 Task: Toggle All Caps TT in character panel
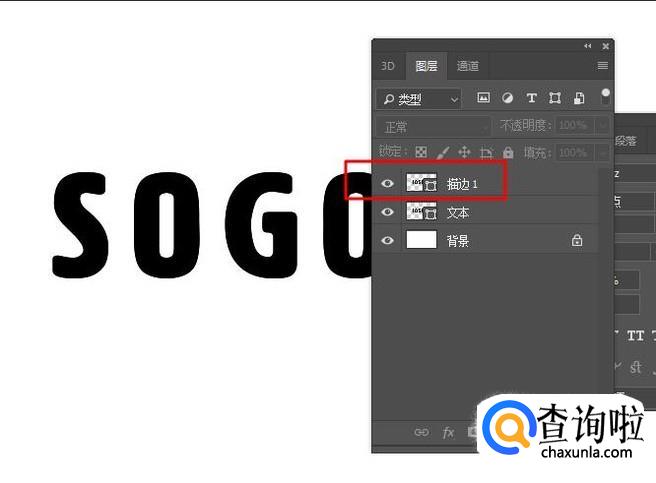(635, 336)
